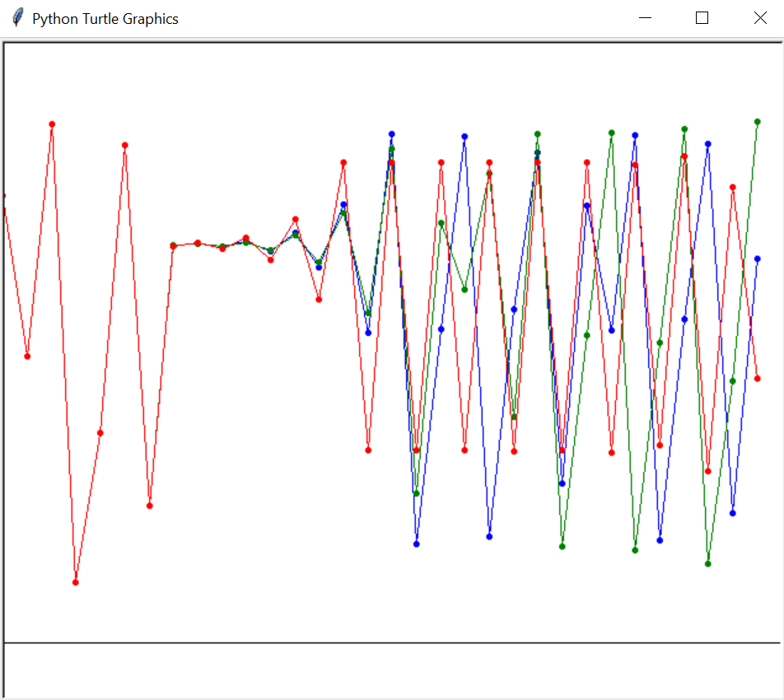The width and height of the screenshot is (784, 700).
Task: Click the lowest green data point
Action: click(708, 564)
